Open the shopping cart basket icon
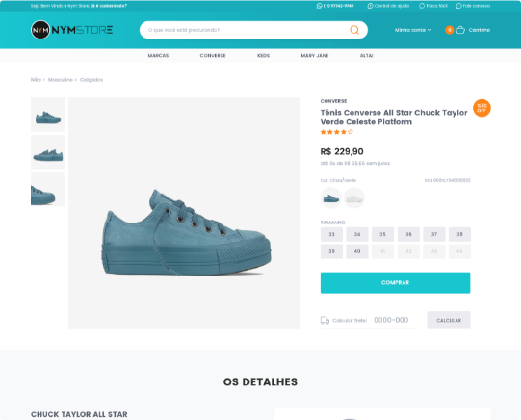 [460, 30]
